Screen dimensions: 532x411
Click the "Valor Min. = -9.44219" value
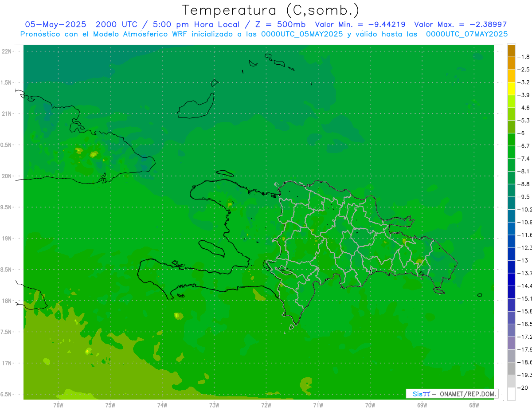click(360, 24)
